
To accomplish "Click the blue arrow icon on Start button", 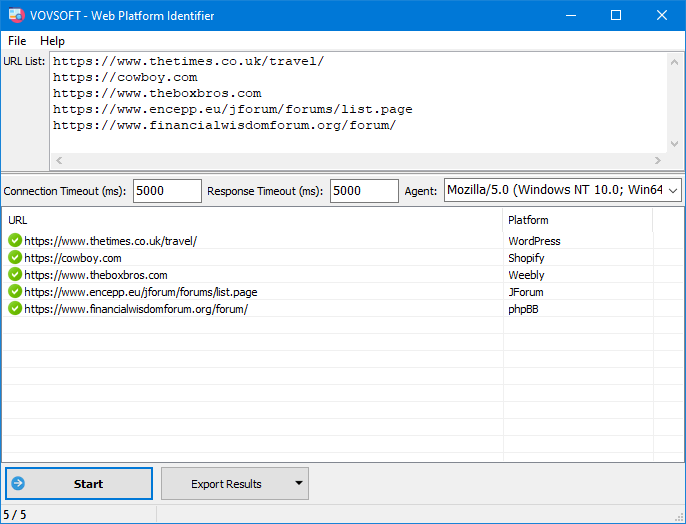I will tap(18, 484).
